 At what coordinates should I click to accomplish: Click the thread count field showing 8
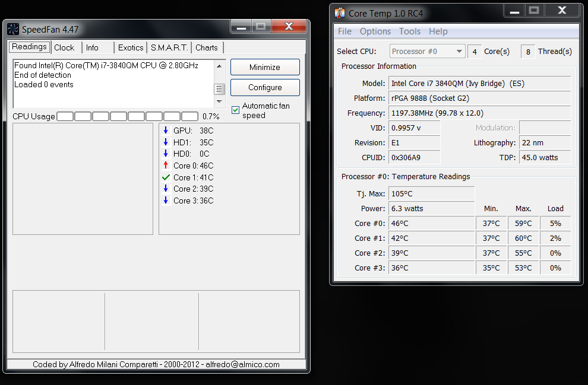tap(528, 52)
